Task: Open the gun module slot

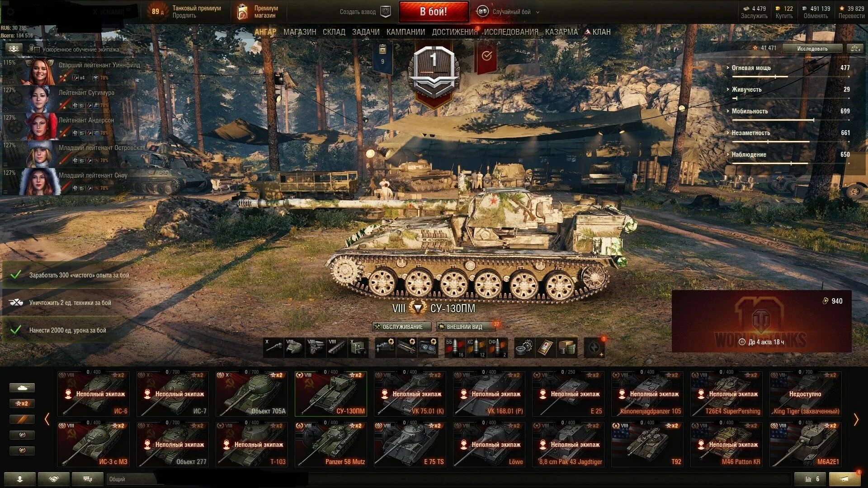Action: click(x=274, y=347)
